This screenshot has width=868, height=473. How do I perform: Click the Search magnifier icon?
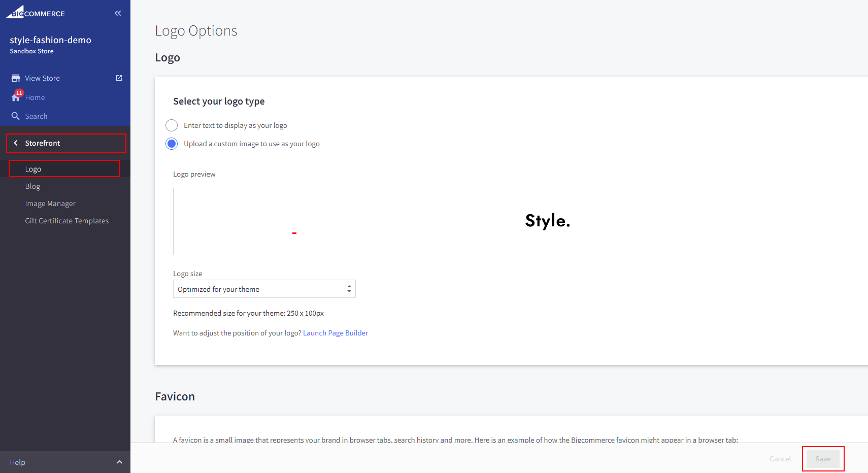click(x=16, y=116)
